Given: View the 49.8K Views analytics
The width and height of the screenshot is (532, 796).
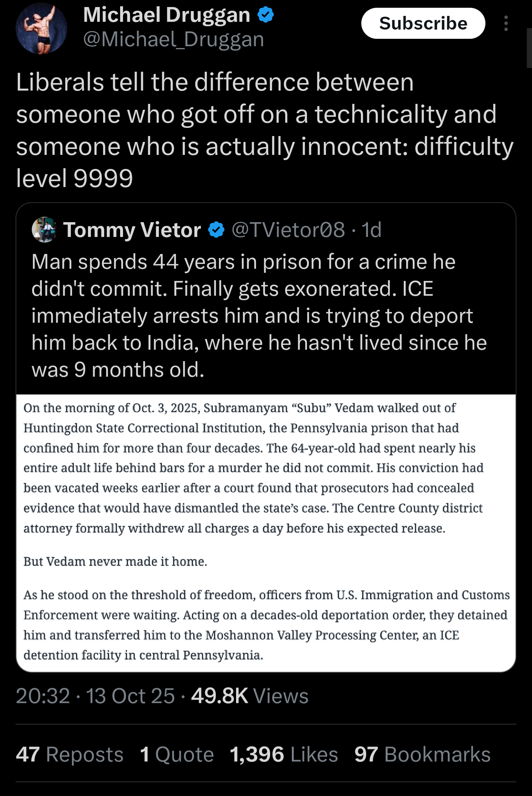Looking at the screenshot, I should [x=249, y=696].
